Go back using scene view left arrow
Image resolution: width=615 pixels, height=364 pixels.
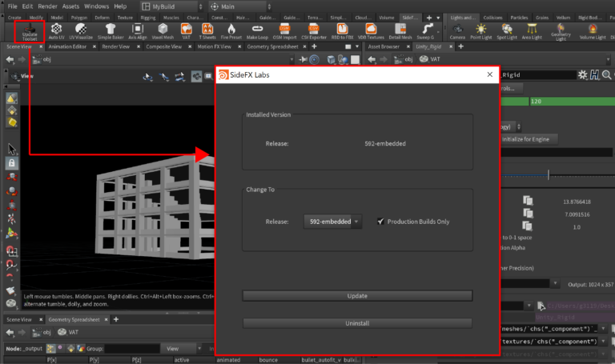tap(10, 59)
